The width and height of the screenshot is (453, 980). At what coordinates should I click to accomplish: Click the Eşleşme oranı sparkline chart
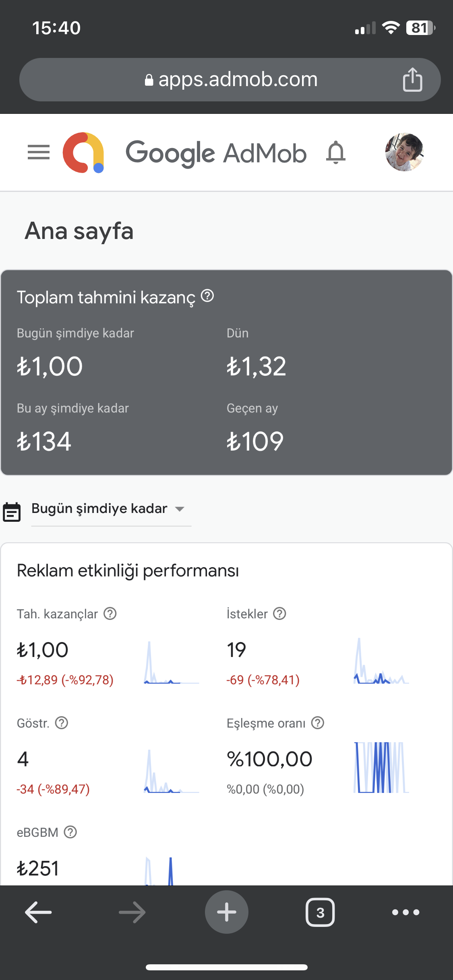tap(381, 767)
